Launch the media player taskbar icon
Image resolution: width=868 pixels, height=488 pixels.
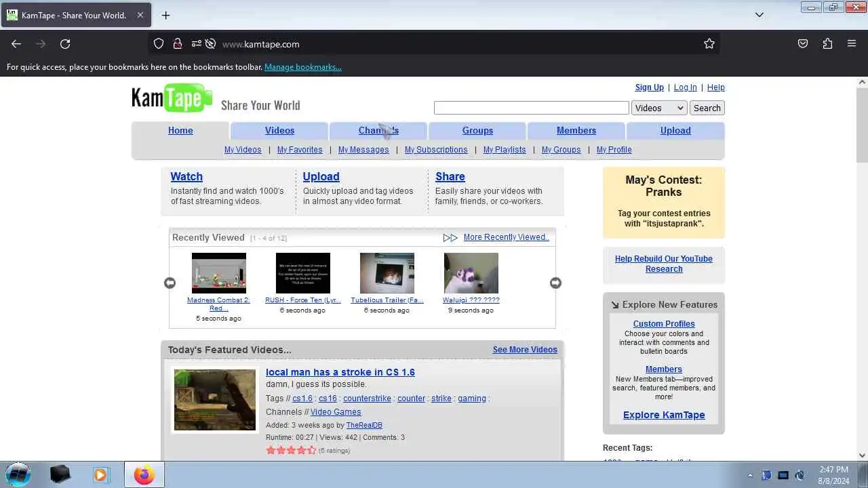(x=100, y=474)
